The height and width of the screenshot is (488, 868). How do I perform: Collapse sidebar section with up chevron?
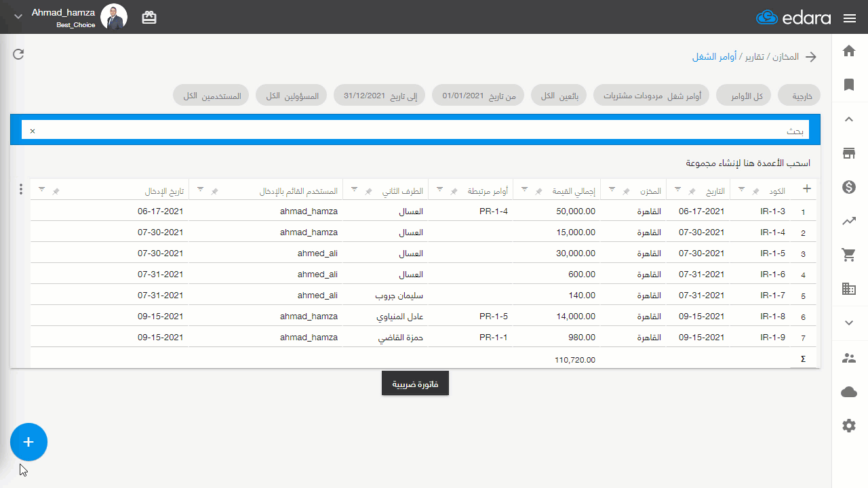(849, 119)
